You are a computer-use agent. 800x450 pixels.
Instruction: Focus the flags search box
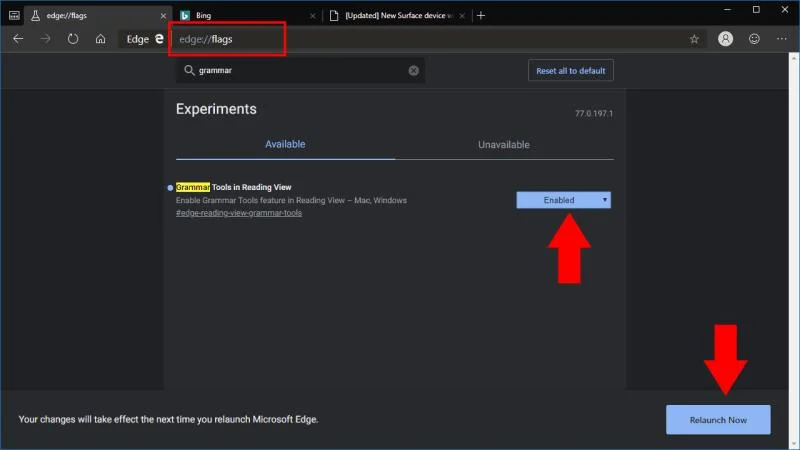tap(301, 70)
